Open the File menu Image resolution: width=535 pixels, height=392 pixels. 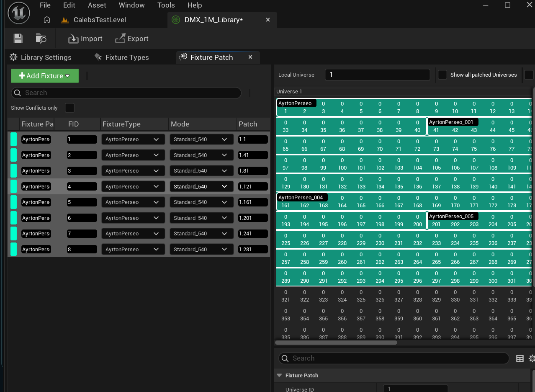coord(45,5)
